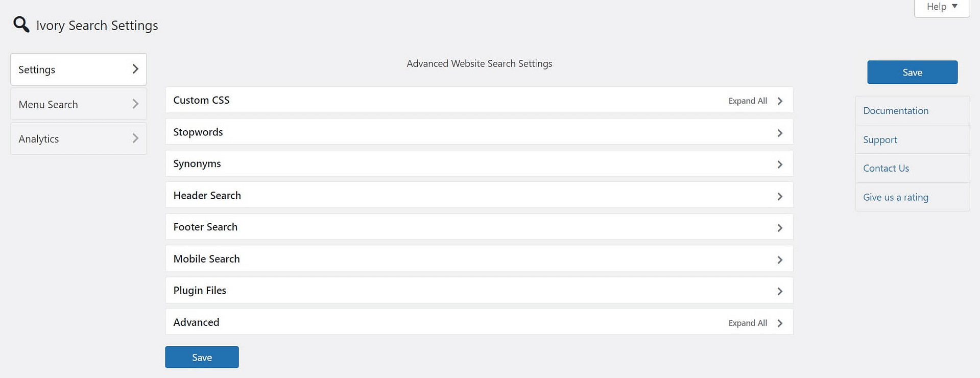Click the bottom Save button

[x=202, y=357]
